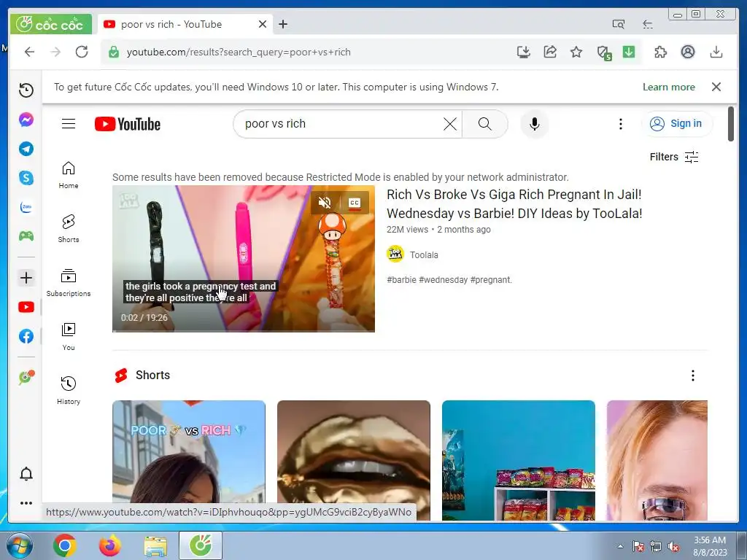Click the taskbar clock
This screenshot has width=747, height=560.
[x=710, y=546]
